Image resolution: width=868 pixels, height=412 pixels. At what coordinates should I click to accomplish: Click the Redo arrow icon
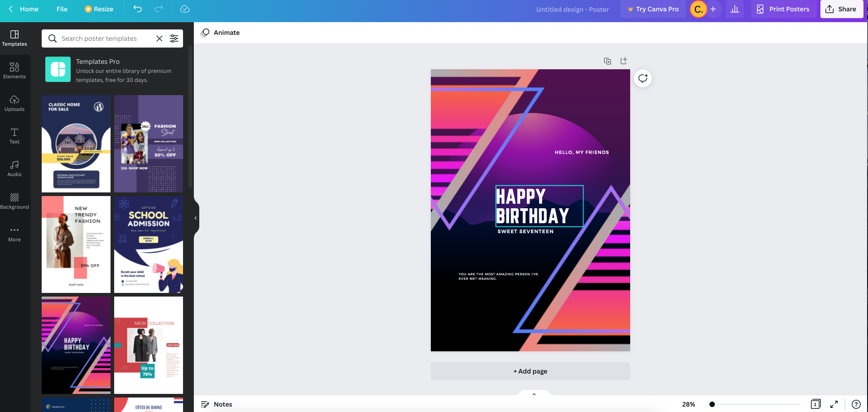(x=159, y=9)
